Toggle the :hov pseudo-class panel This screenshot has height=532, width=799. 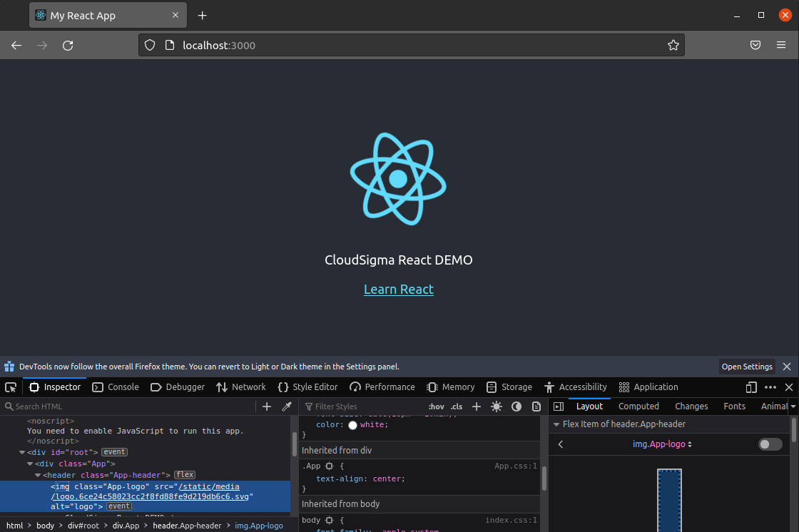click(436, 406)
